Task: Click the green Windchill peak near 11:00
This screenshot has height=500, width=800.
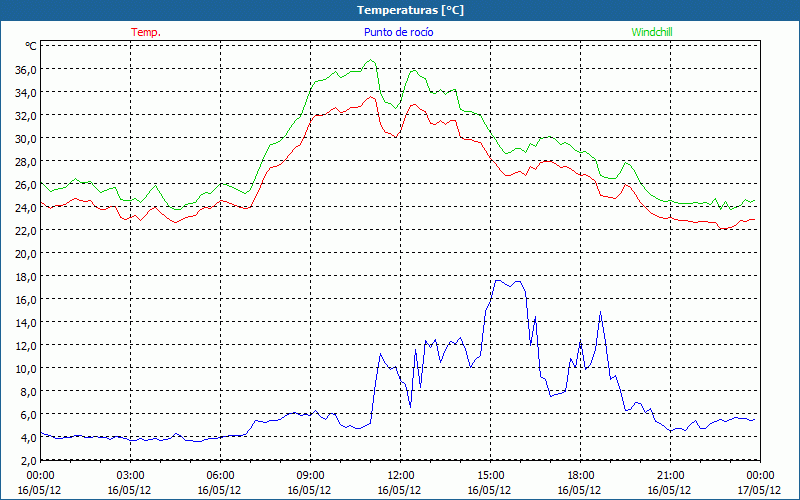Action: 370,60
